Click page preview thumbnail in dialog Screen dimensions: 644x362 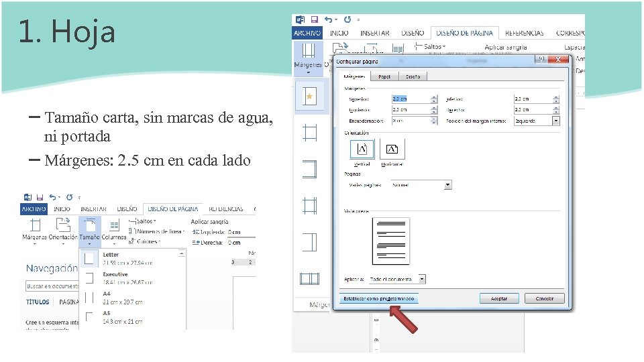tap(391, 241)
